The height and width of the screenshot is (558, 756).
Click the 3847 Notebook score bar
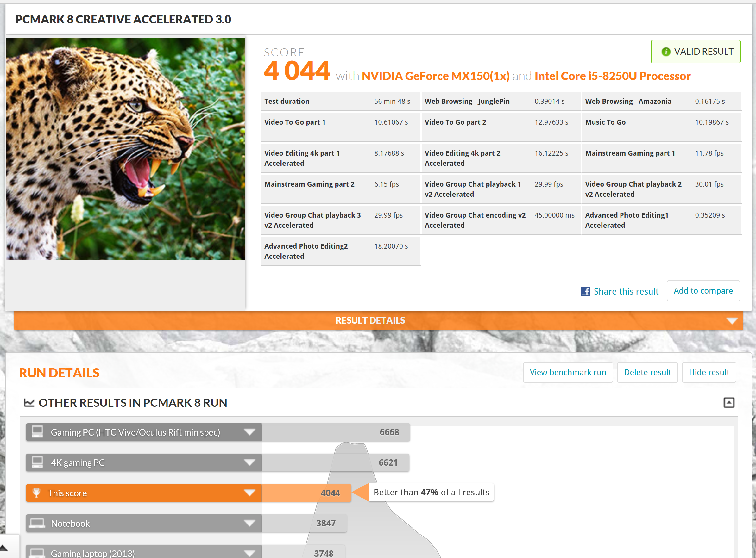coord(304,523)
